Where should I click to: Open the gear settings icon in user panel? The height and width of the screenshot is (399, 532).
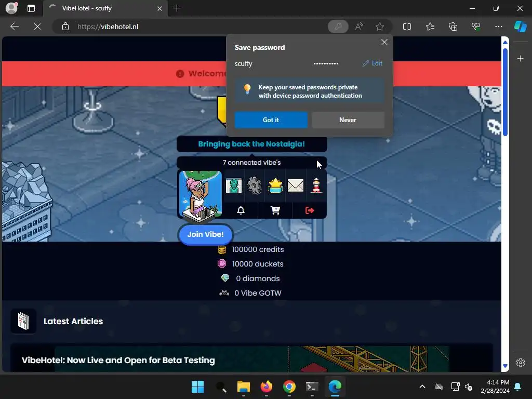click(x=255, y=185)
